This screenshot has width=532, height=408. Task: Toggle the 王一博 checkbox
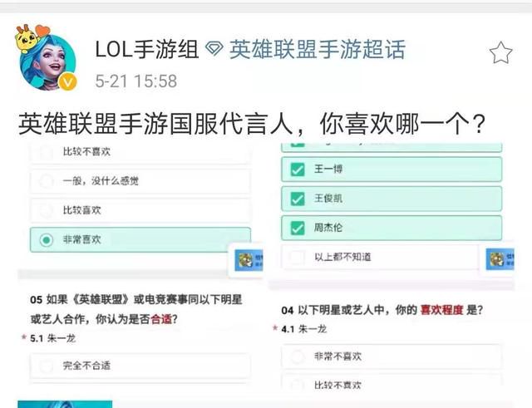(392, 170)
